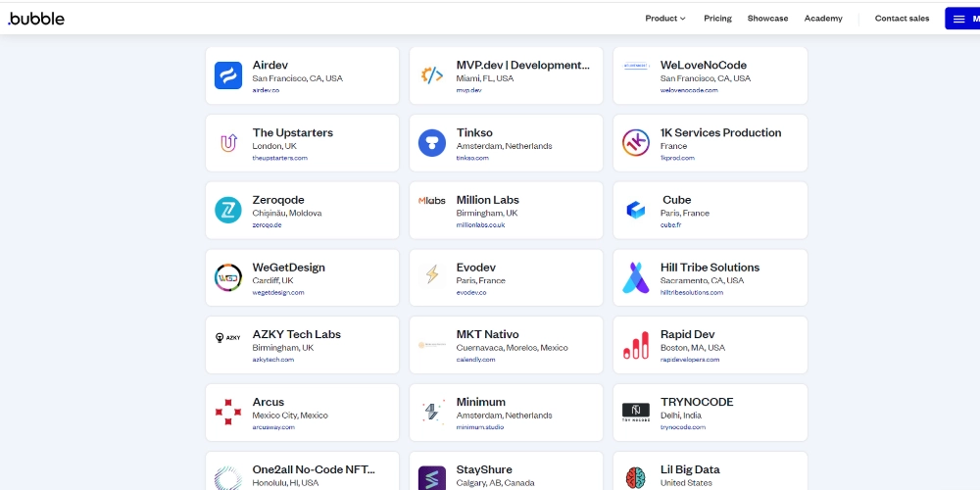This screenshot has height=490, width=980.
Task: Click the Airdev logo icon
Action: (228, 75)
